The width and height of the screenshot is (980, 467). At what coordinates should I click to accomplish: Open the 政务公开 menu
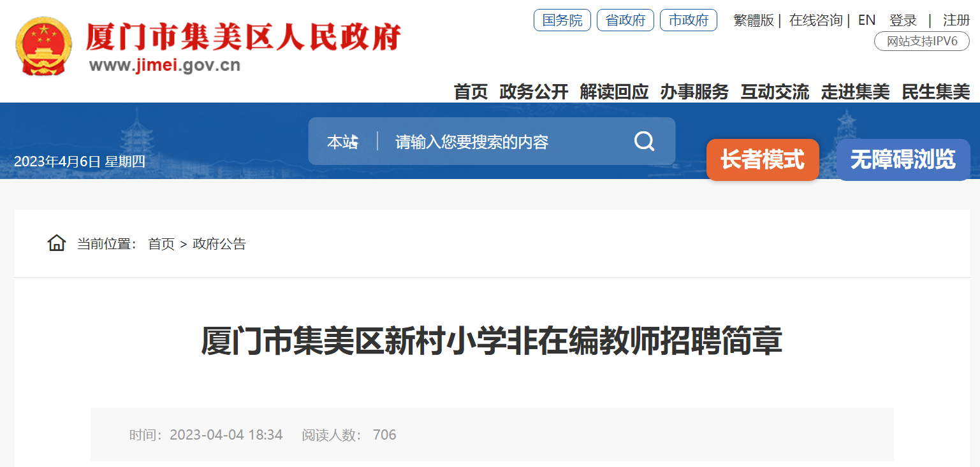(534, 92)
